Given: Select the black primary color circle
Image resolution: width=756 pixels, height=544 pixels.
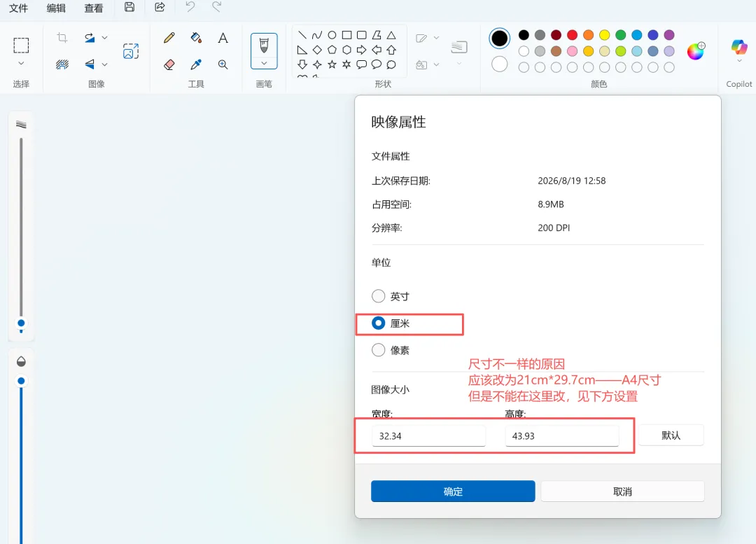Looking at the screenshot, I should [500, 38].
